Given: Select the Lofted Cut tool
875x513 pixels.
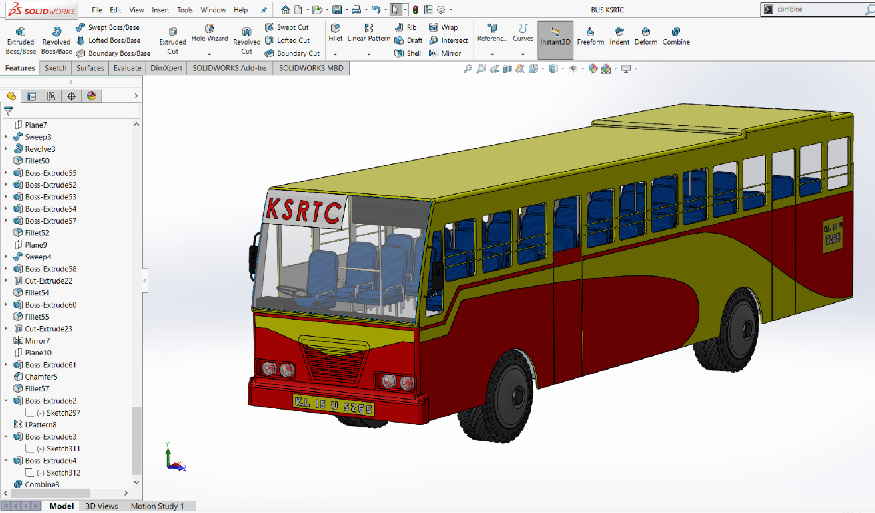Looking at the screenshot, I should click(x=287, y=40).
